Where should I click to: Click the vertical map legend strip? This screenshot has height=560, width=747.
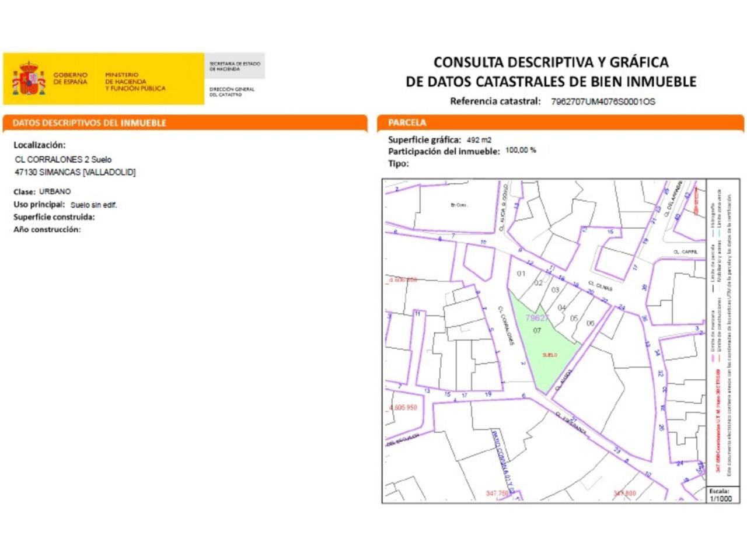[722, 332]
